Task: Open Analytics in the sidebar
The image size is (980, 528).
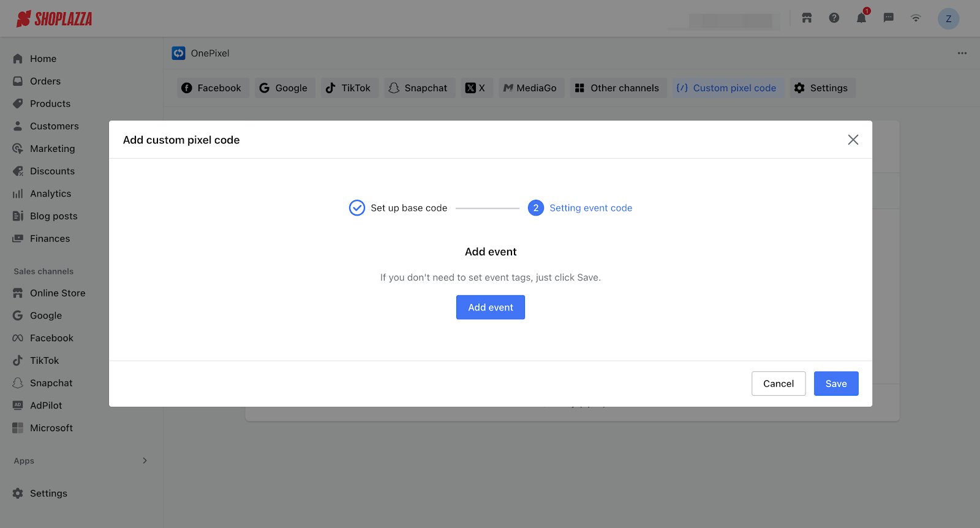Action: tap(50, 194)
